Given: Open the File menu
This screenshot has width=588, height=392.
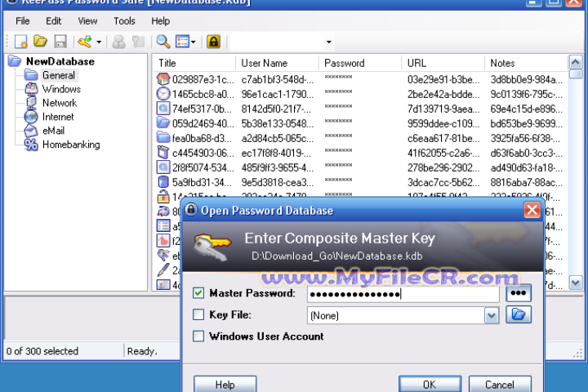Looking at the screenshot, I should (x=23, y=21).
